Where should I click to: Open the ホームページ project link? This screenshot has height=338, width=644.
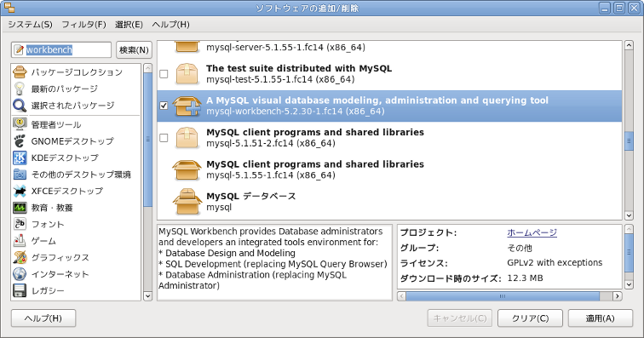(532, 232)
